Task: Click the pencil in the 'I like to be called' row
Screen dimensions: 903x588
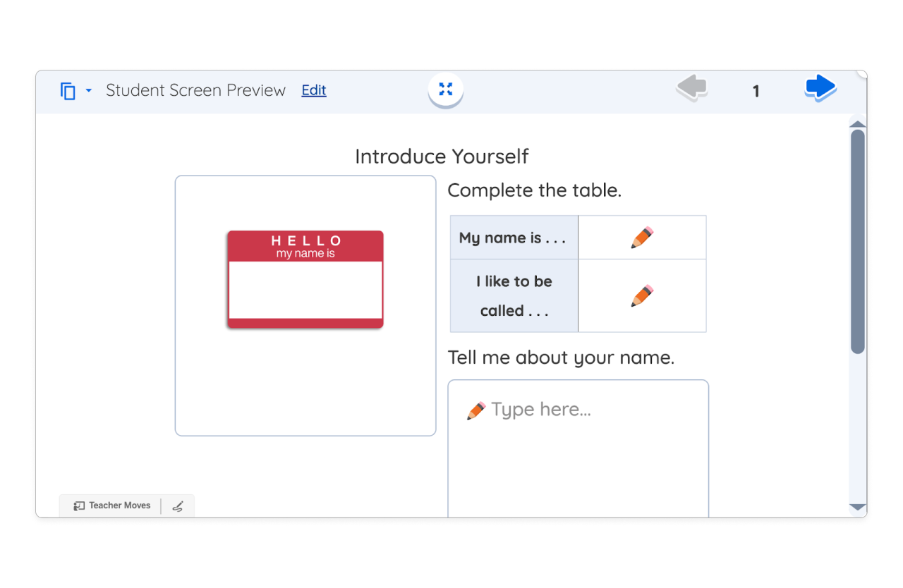Action: tap(642, 295)
